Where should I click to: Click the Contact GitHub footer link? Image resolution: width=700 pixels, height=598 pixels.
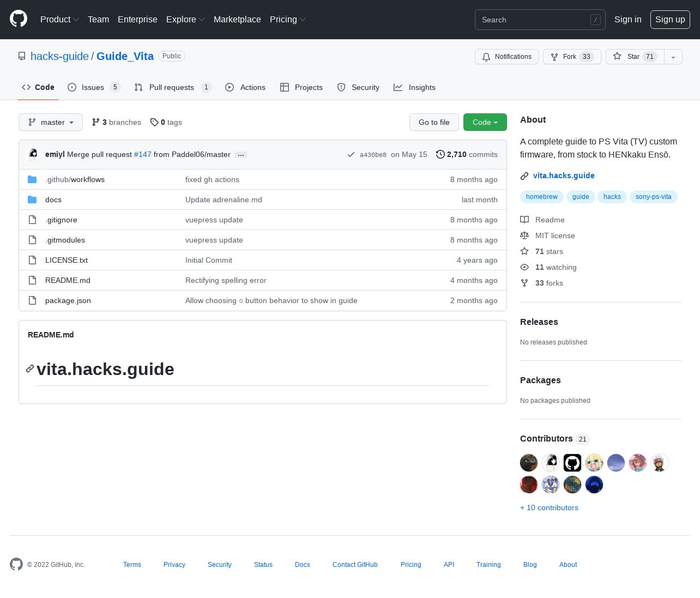click(355, 565)
